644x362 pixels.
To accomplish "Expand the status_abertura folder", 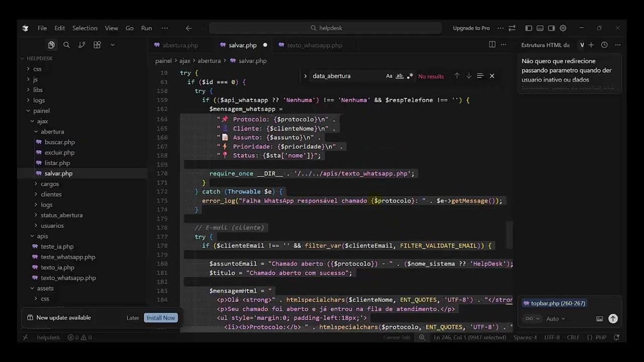I will pos(61,215).
